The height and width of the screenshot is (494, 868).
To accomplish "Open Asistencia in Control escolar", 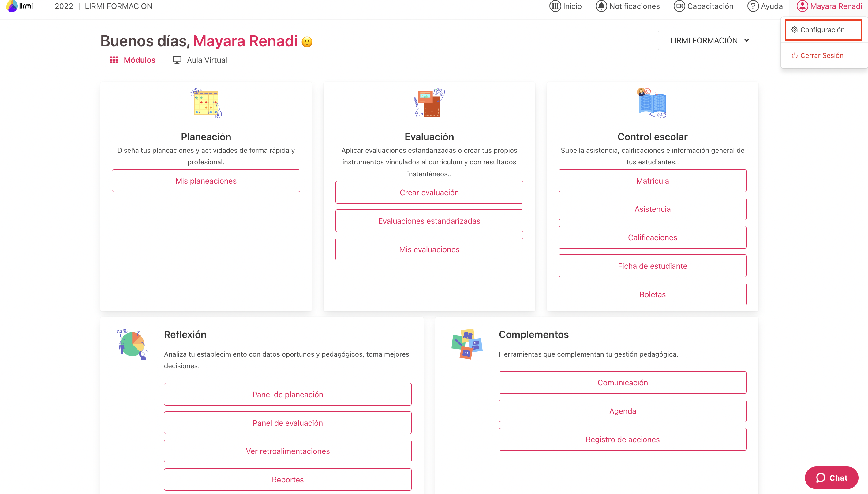I will (652, 209).
